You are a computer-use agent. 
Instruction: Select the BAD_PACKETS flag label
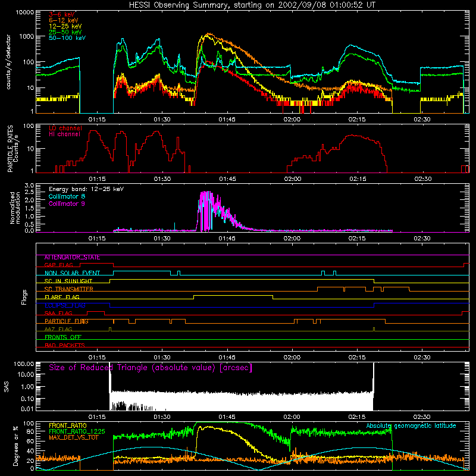click(65, 346)
